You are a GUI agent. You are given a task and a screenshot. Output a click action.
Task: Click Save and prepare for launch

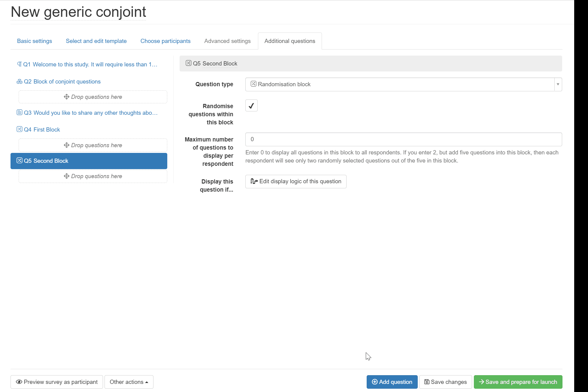click(518, 382)
